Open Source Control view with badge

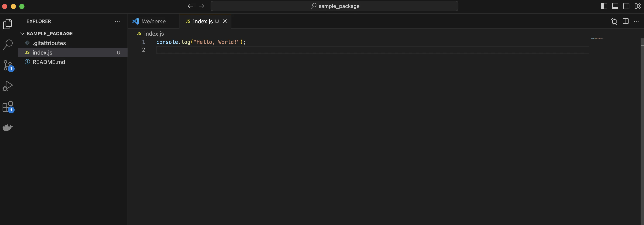(x=8, y=66)
